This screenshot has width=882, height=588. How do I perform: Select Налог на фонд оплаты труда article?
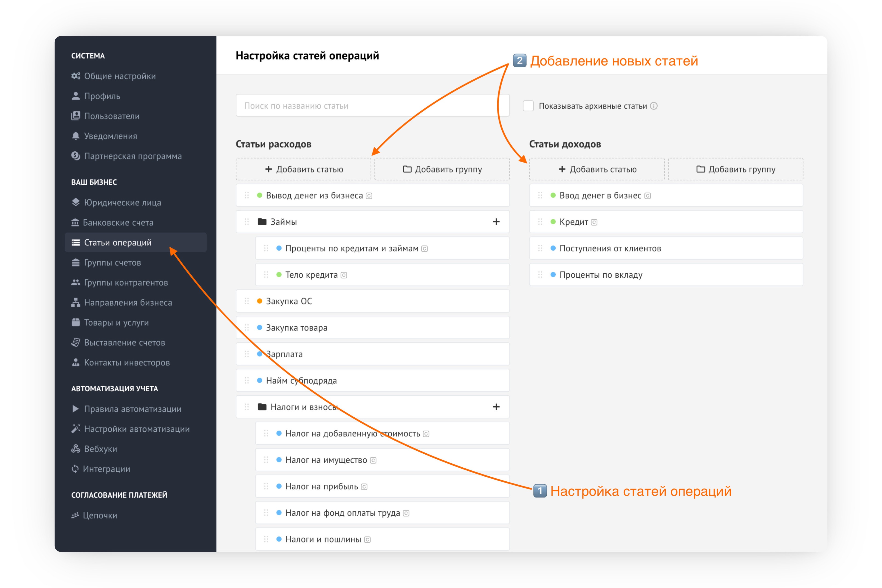click(382, 513)
